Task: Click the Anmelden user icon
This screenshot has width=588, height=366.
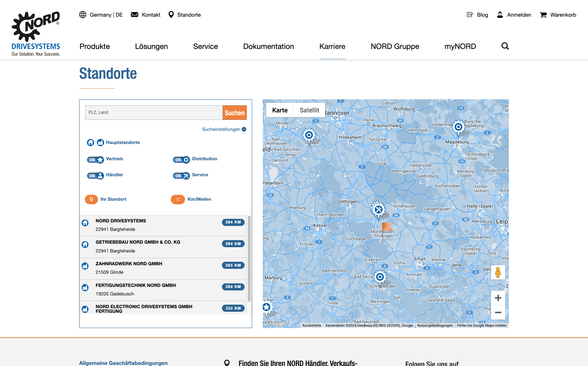Action: [x=500, y=15]
